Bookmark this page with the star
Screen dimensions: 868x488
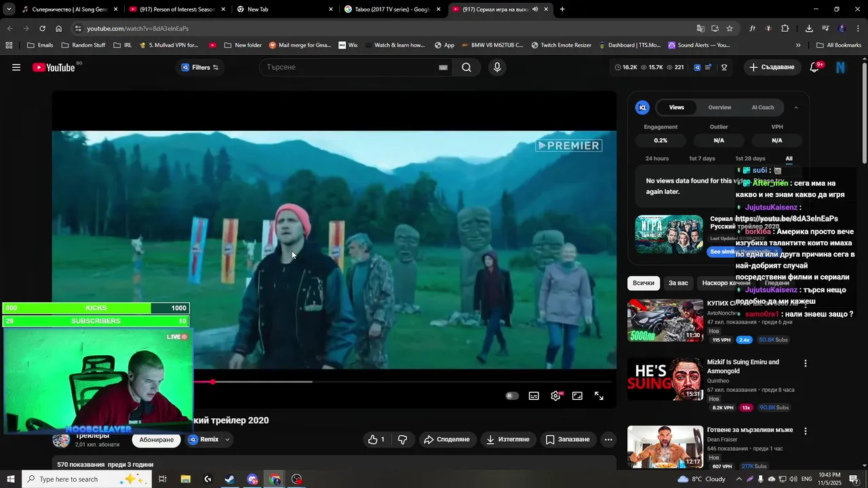(x=730, y=28)
